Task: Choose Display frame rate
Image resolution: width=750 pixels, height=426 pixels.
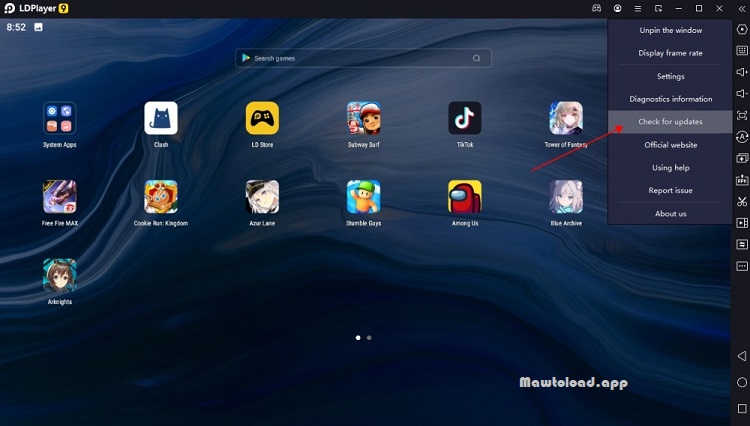Action: click(x=670, y=53)
